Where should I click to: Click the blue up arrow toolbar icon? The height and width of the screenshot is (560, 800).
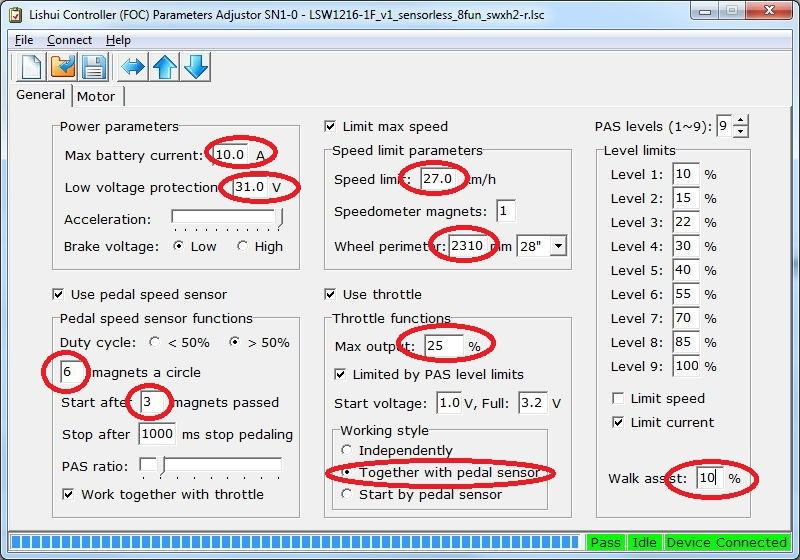click(x=165, y=67)
